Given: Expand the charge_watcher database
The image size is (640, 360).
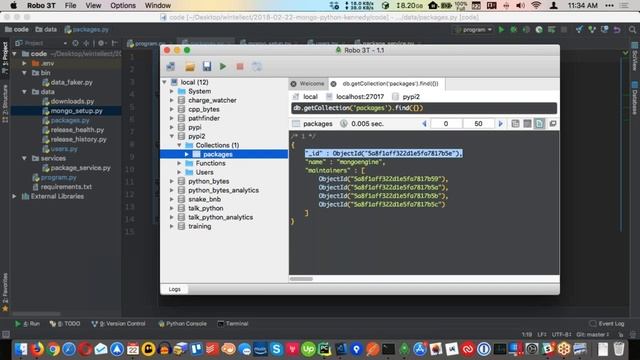Looking at the screenshot, I should (172, 100).
